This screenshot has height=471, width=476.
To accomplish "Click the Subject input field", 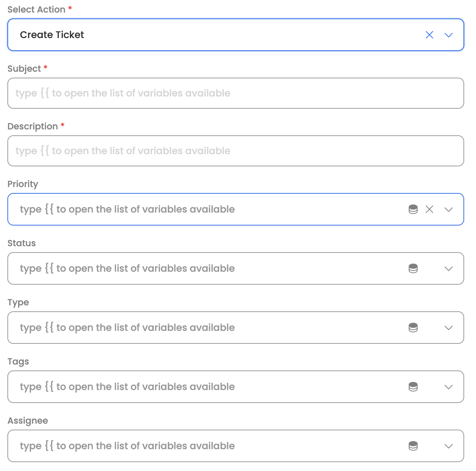I will coord(235,93).
